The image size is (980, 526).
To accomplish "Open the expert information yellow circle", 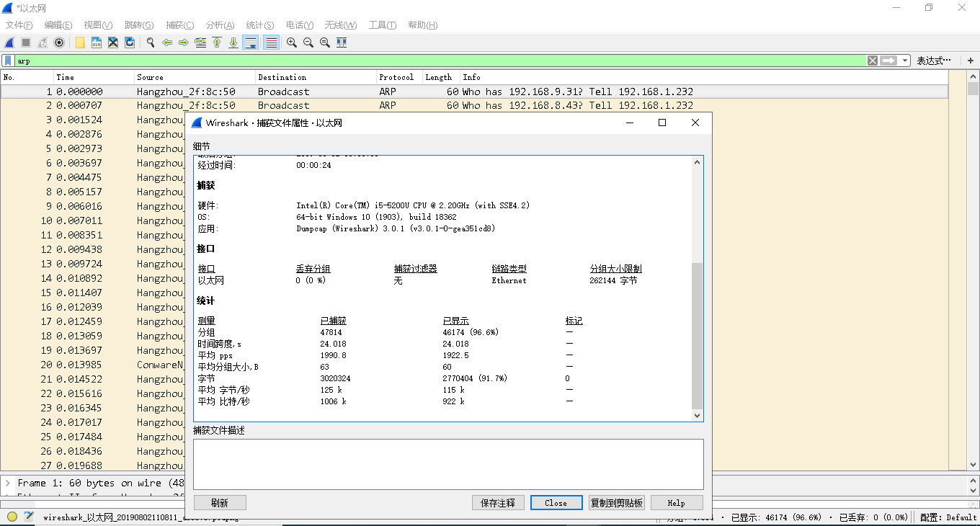I will coord(12,517).
